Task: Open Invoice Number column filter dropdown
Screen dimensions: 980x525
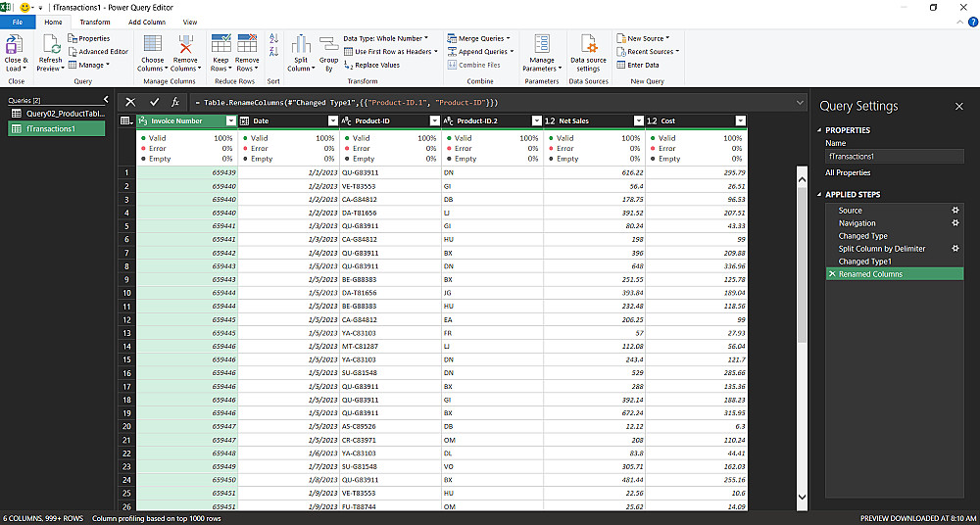Action: (230, 121)
